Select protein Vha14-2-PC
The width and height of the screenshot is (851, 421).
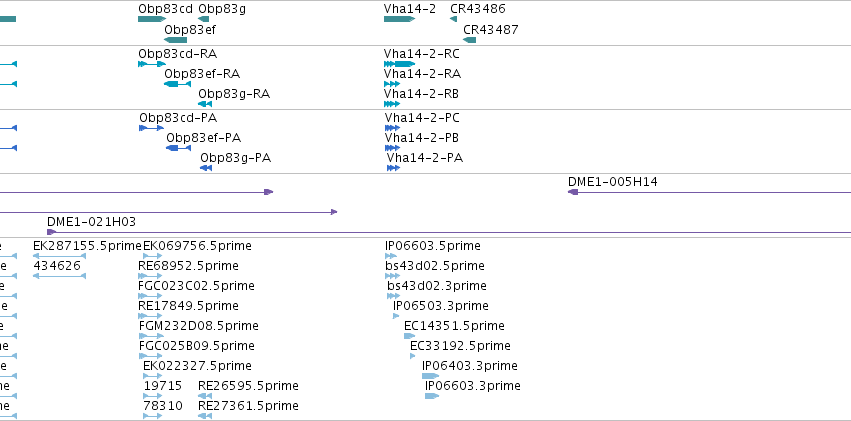[x=392, y=128]
